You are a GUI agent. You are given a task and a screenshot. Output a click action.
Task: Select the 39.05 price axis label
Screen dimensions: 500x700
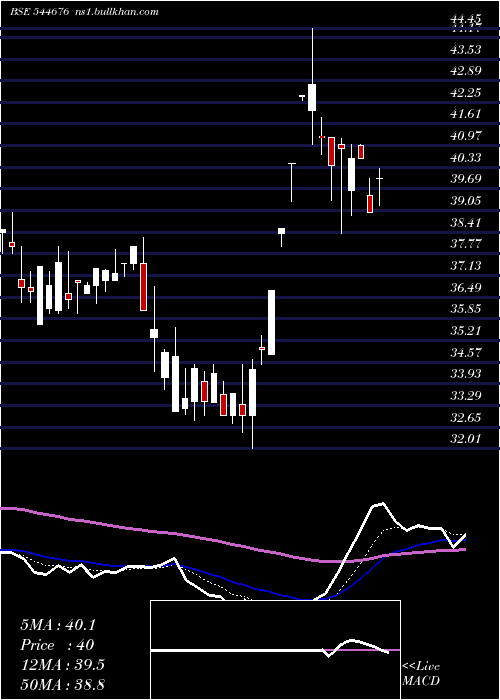[466, 200]
